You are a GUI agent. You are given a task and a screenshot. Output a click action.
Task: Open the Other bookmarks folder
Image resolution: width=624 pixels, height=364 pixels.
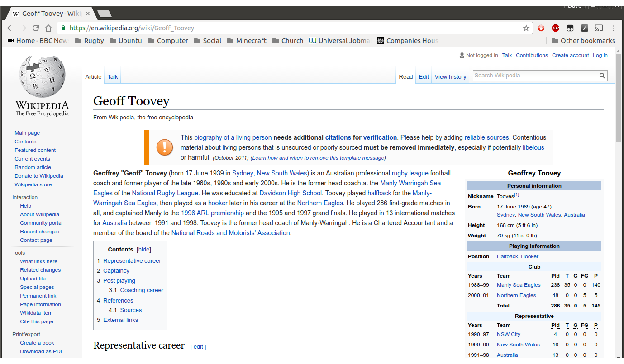[x=583, y=41]
